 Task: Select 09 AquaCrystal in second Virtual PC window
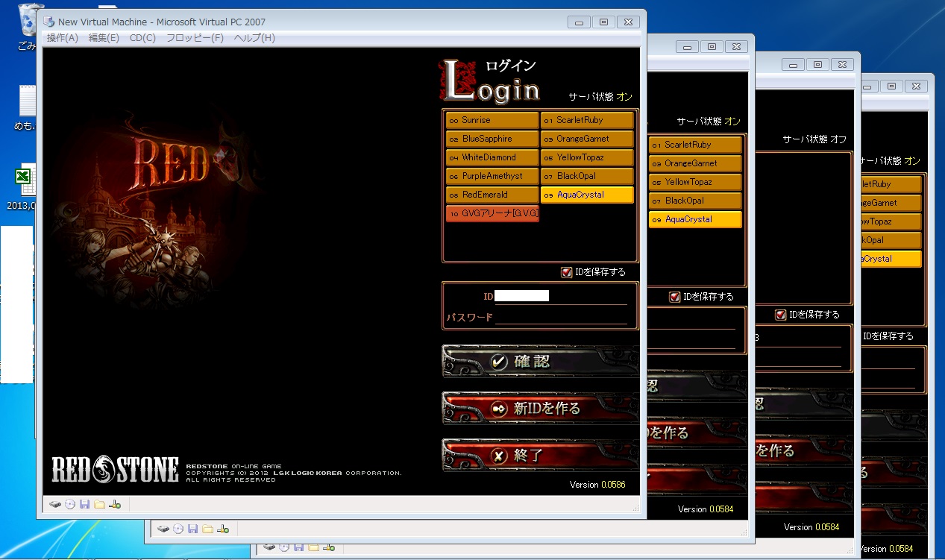pyautogui.click(x=695, y=219)
